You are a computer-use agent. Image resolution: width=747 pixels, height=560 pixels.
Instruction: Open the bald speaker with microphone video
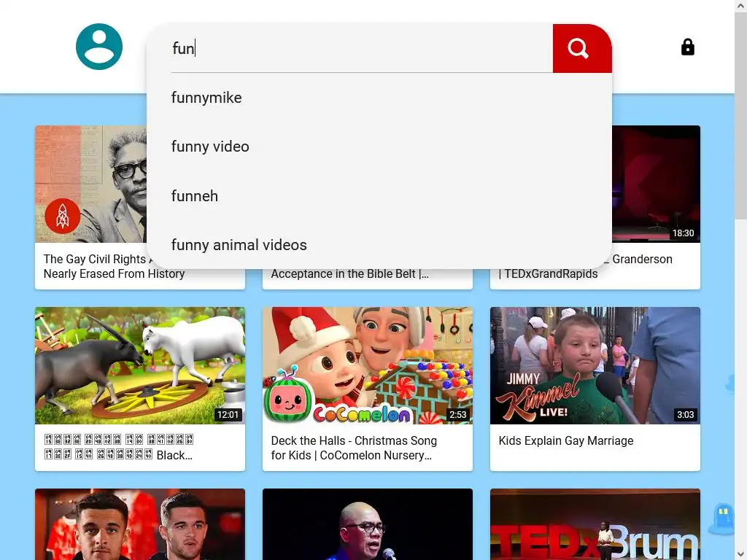[368, 524]
